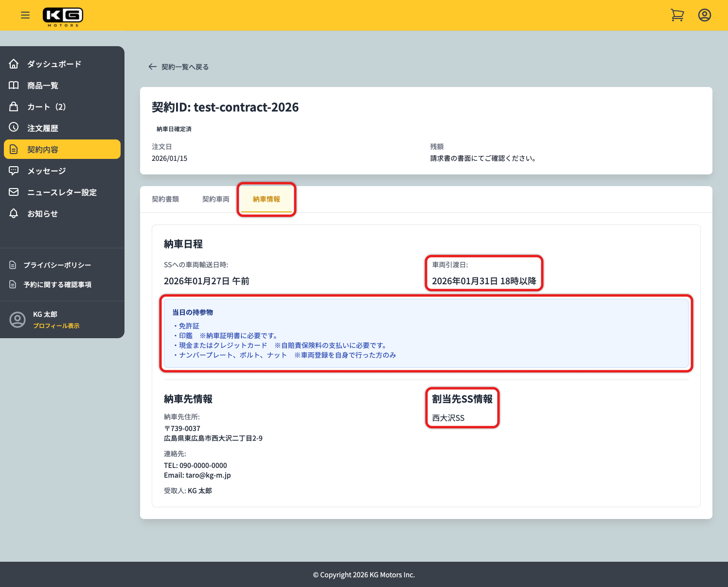
Task: Open the shopping cart icon
Action: pos(677,15)
